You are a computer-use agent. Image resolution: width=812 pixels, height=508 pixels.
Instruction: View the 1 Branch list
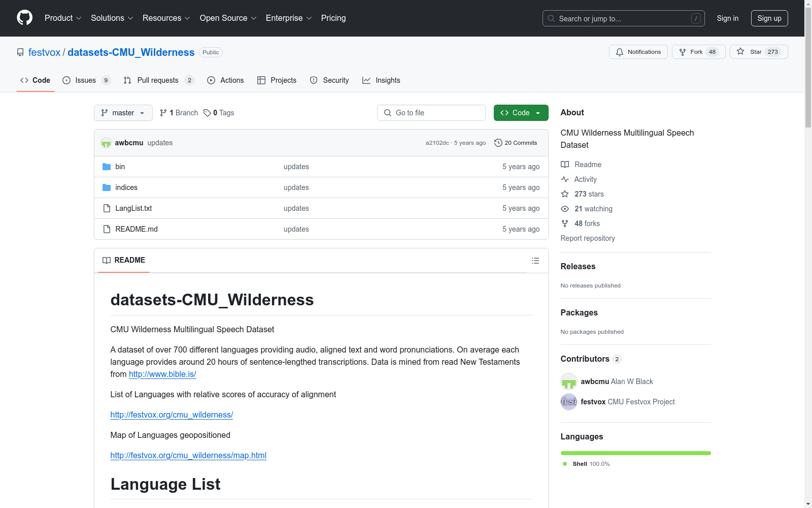(179, 113)
